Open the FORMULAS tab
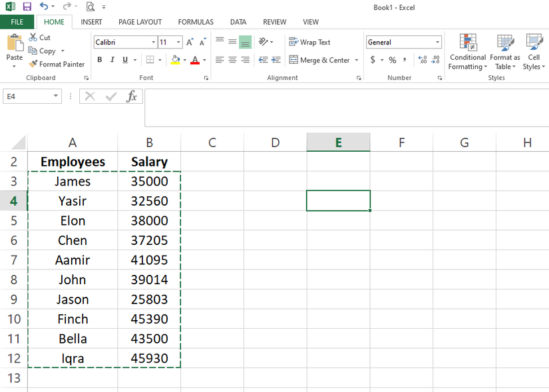This screenshot has height=392, width=549. [196, 22]
